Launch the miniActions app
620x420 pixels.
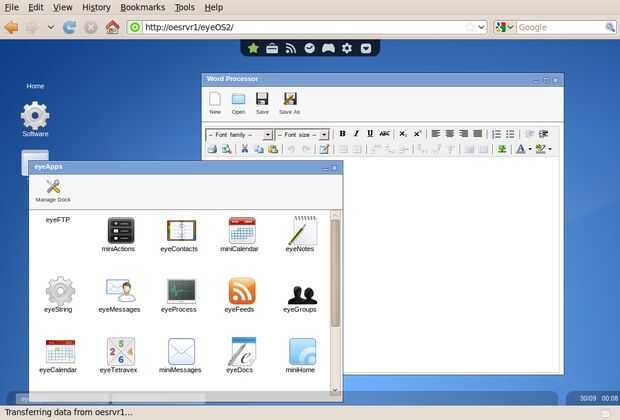120,234
